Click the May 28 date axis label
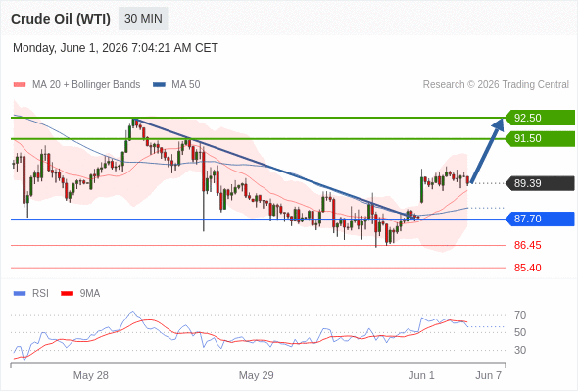Viewport: 578px width, 392px height. pos(91,375)
